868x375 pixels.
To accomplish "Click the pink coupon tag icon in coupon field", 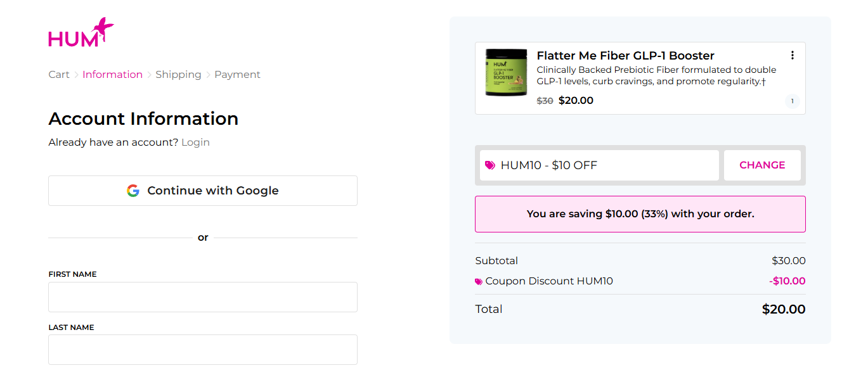I will click(x=491, y=165).
